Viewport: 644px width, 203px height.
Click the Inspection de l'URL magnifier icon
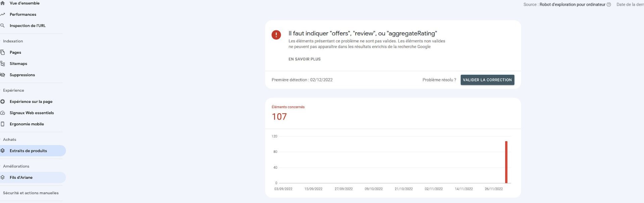point(3,26)
